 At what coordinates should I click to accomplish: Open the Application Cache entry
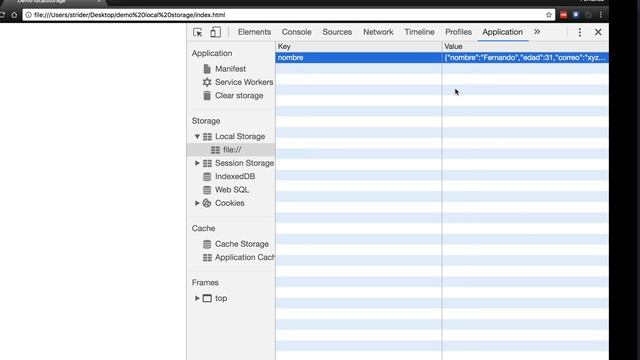245,257
